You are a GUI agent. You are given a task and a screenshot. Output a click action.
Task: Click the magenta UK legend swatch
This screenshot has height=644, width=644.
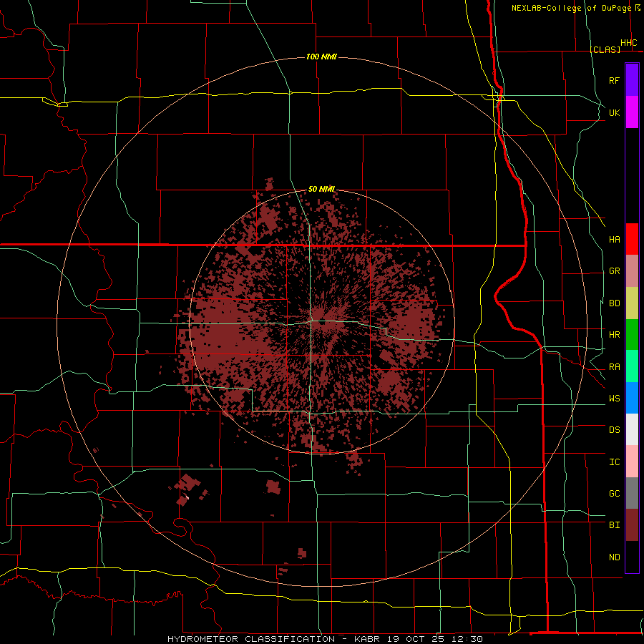coord(632,112)
